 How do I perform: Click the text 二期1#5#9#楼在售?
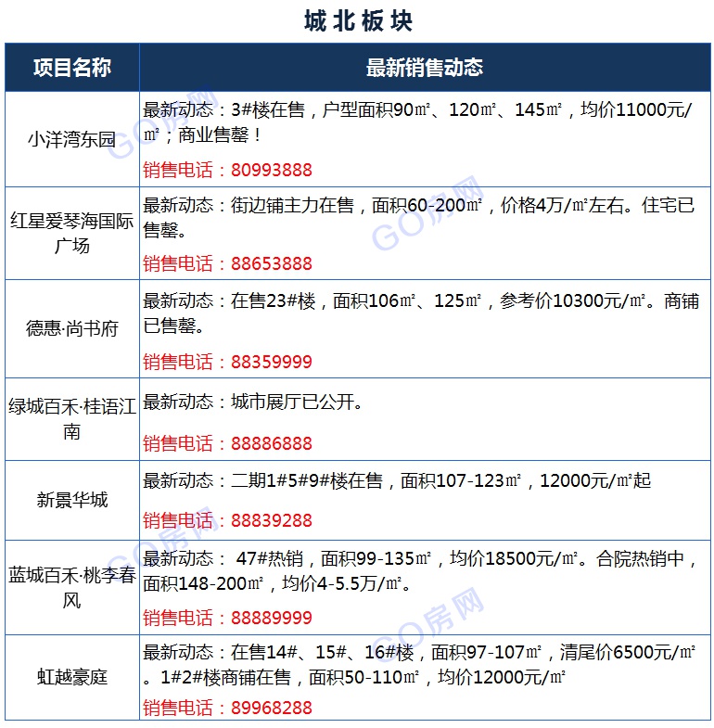point(307,481)
